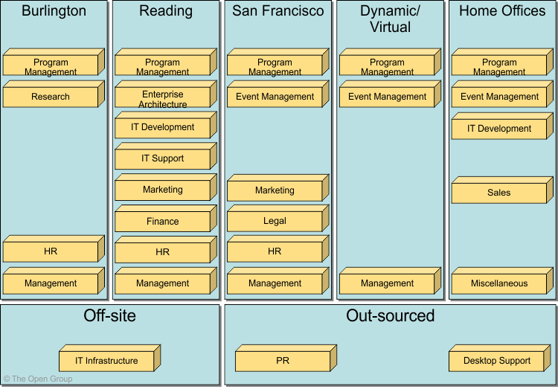Click Management block in San Francisco

pyautogui.click(x=278, y=280)
